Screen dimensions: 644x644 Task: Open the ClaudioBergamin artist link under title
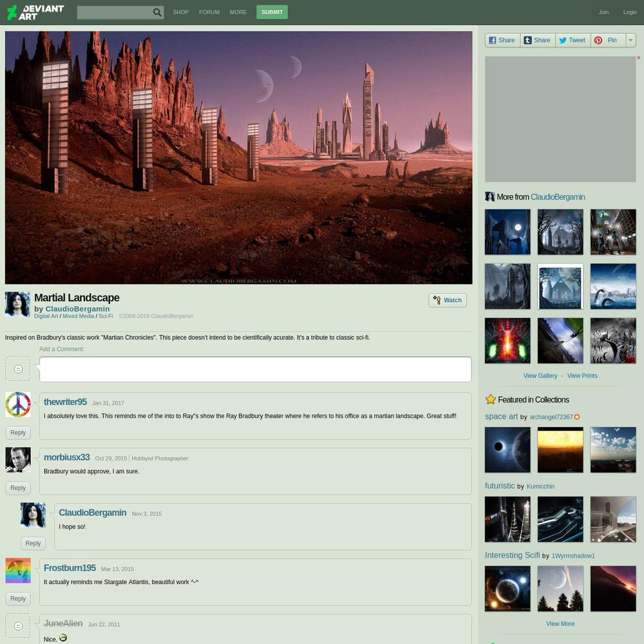pos(78,309)
